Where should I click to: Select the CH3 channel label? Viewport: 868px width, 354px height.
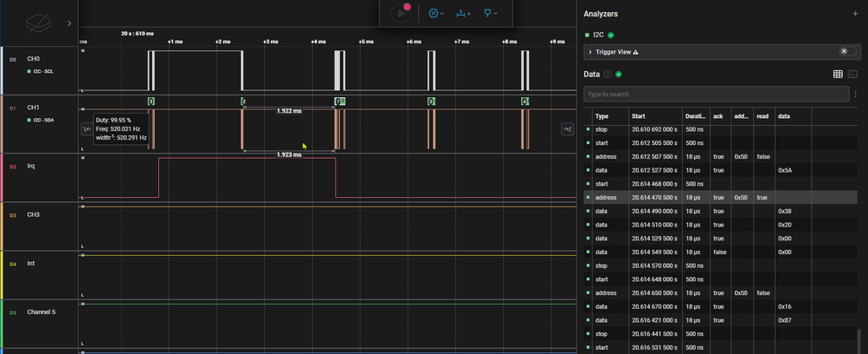[x=33, y=214]
